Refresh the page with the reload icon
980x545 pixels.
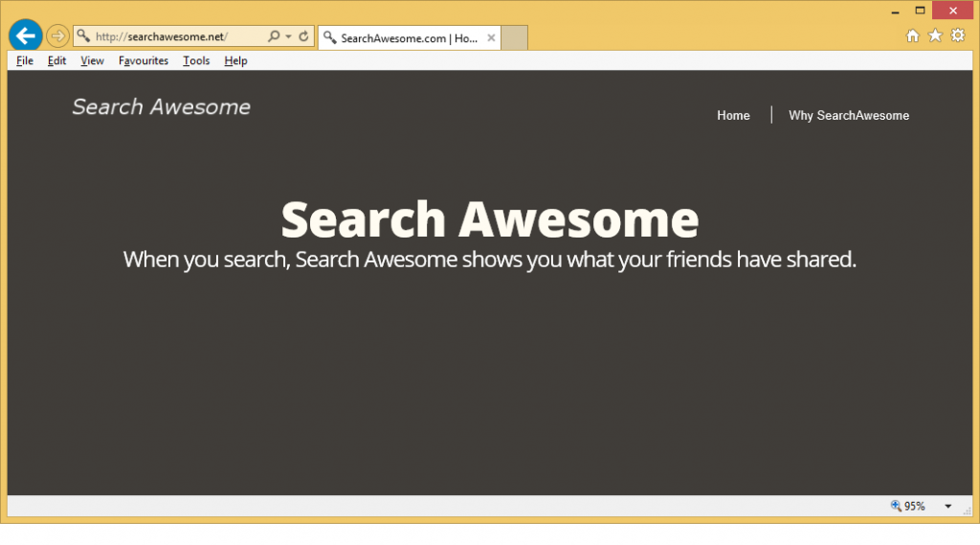[303, 36]
